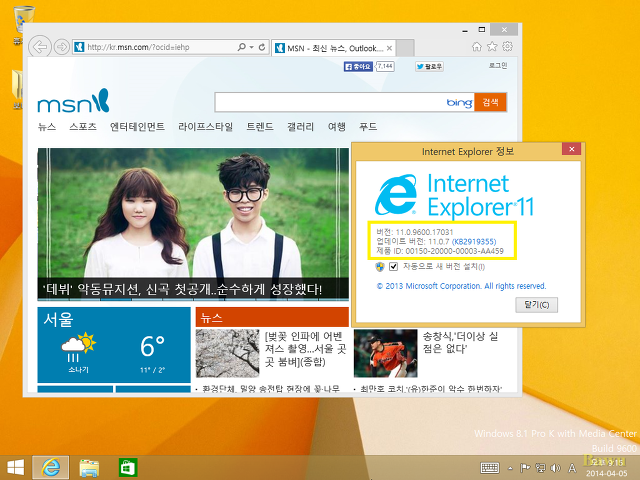Open the 뉴스 navigation menu
The height and width of the screenshot is (480, 640).
[47, 127]
